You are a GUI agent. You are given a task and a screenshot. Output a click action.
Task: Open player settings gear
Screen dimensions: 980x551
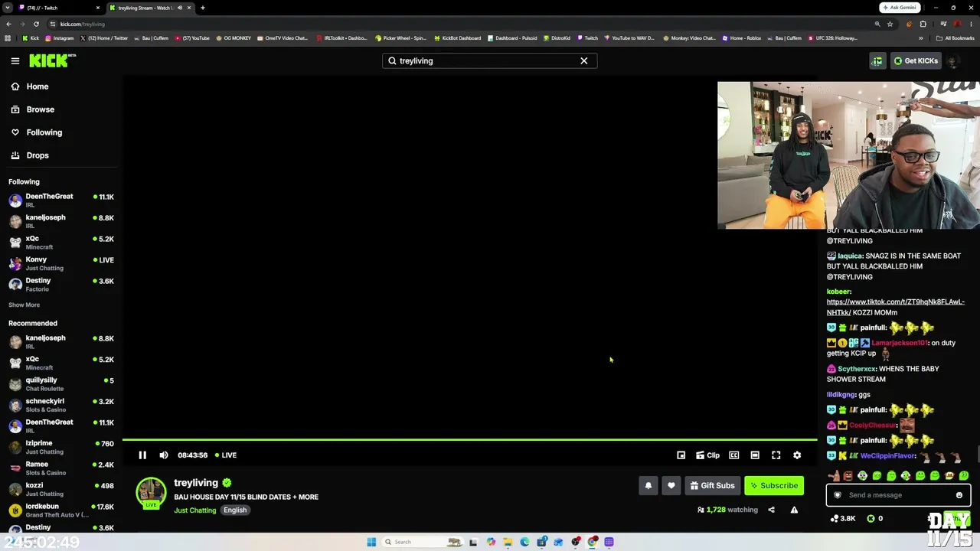coord(797,455)
